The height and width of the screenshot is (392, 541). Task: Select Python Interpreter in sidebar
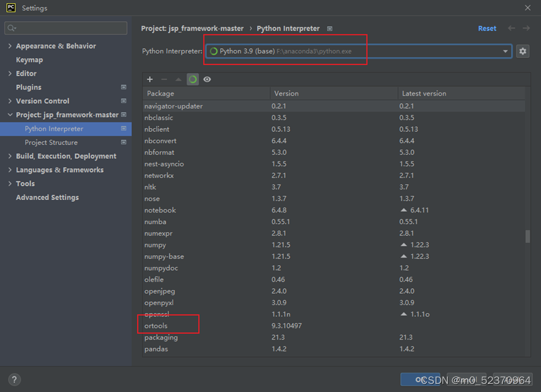pyautogui.click(x=66, y=129)
